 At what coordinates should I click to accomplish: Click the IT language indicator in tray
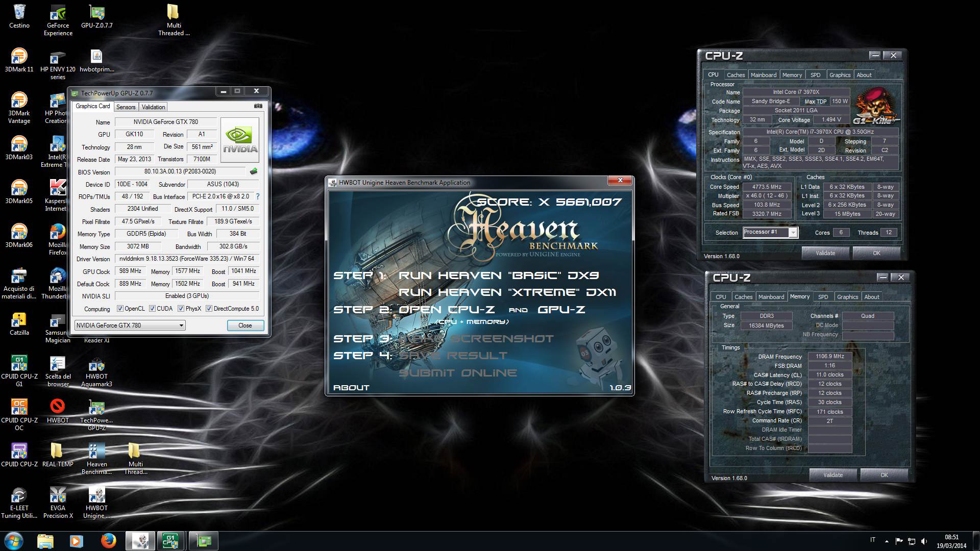[x=872, y=540]
